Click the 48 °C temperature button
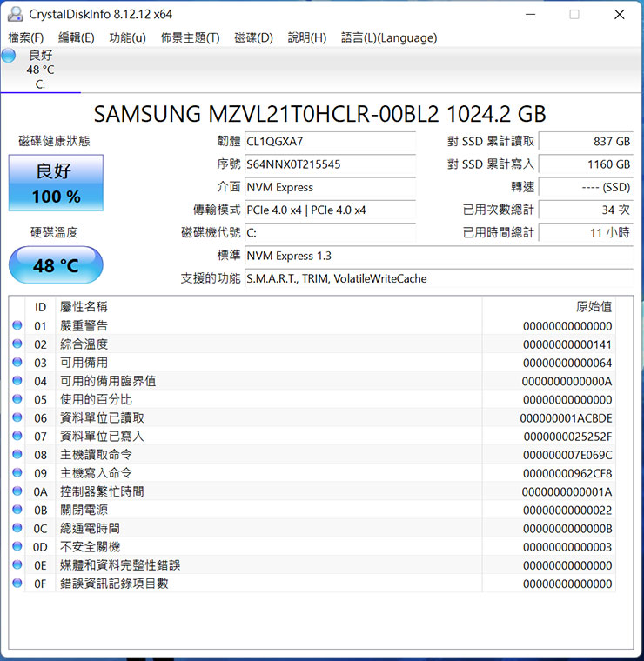This screenshot has height=661, width=644. pyautogui.click(x=56, y=265)
